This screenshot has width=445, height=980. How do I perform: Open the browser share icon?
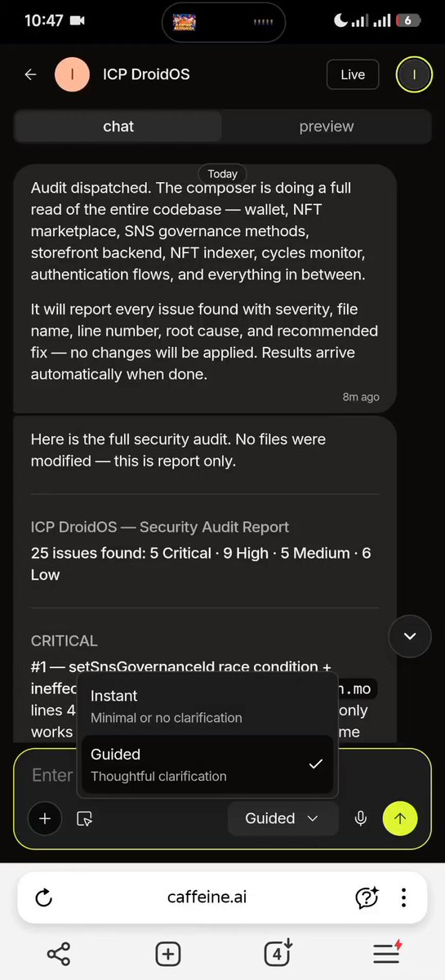pos(59,953)
